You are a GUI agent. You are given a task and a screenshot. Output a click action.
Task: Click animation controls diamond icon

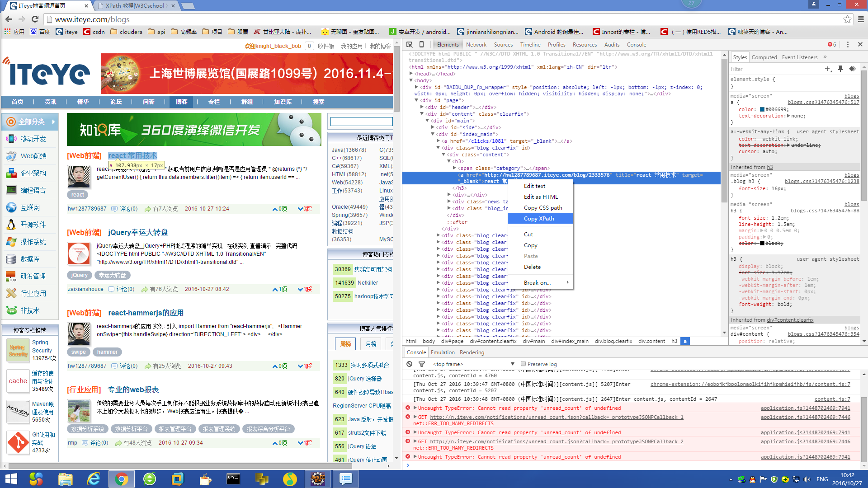pyautogui.click(x=852, y=69)
